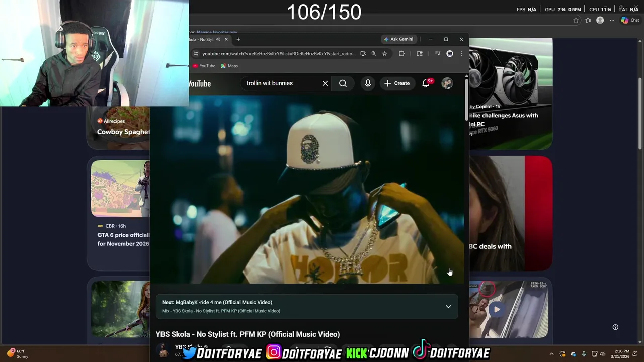
Task: Close the YBS Skola browser tab
Action: [226, 39]
